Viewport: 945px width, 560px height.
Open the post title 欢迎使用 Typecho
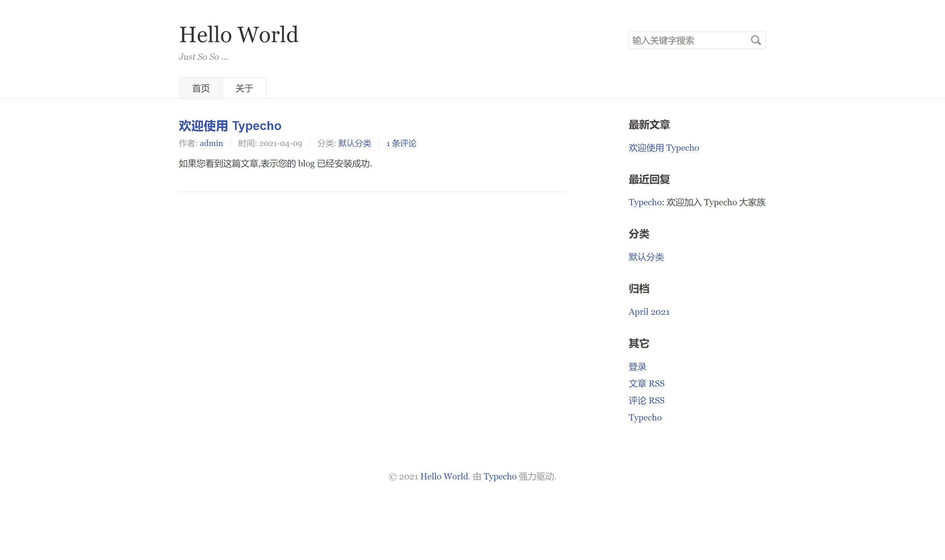(230, 126)
